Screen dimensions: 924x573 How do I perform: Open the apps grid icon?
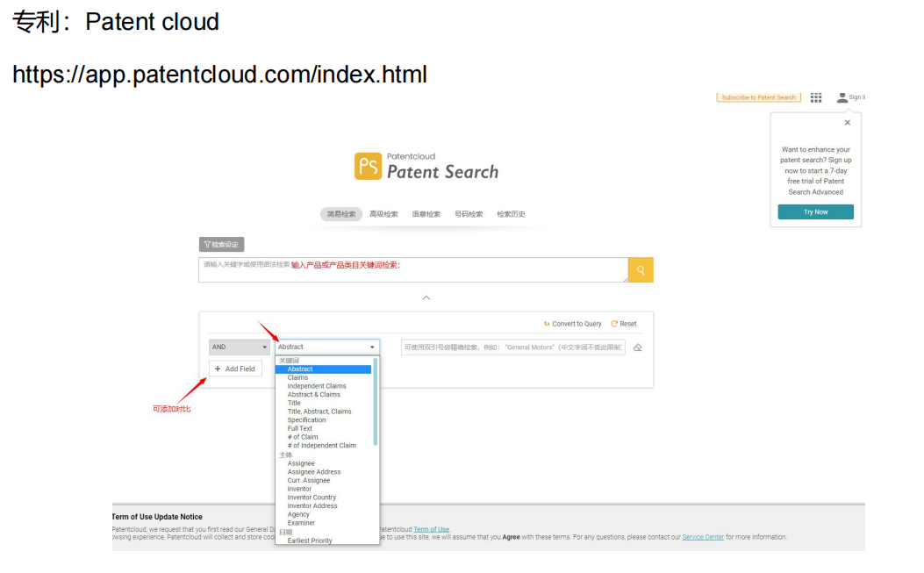click(815, 97)
